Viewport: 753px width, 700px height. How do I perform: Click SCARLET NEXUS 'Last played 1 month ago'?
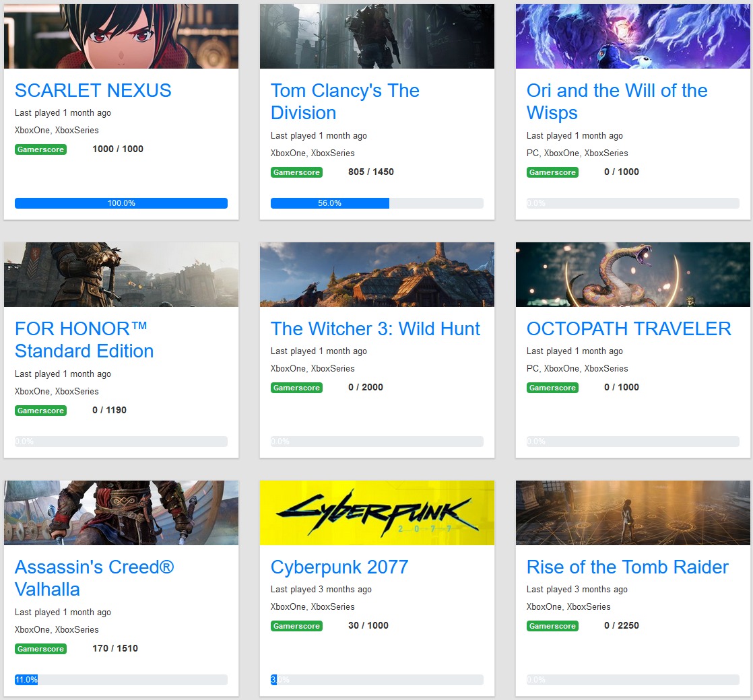pos(63,113)
